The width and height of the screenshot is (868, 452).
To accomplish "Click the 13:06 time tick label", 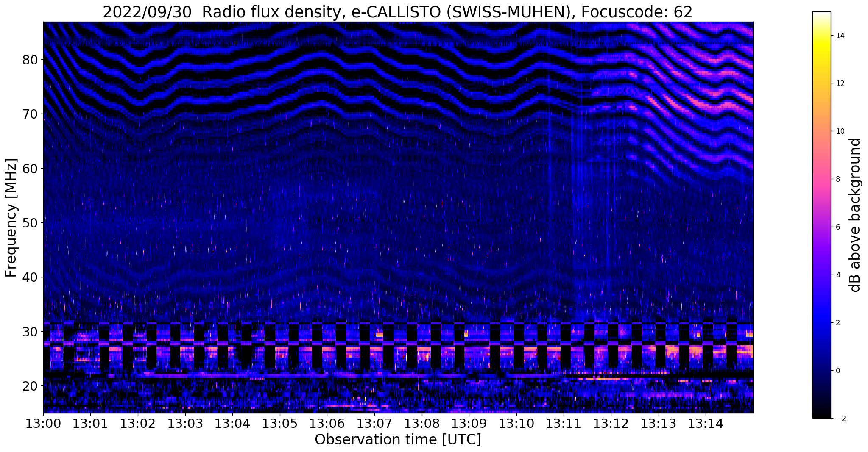I will click(x=327, y=423).
